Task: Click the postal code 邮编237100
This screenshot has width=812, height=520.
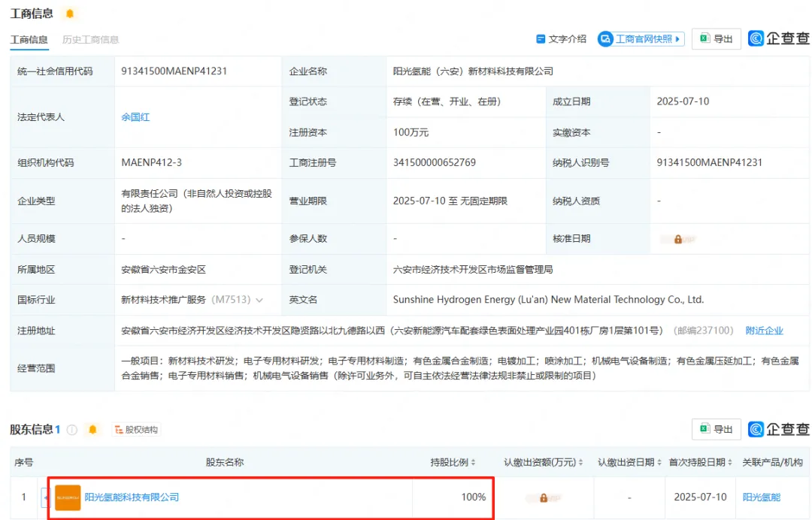Action: [703, 331]
